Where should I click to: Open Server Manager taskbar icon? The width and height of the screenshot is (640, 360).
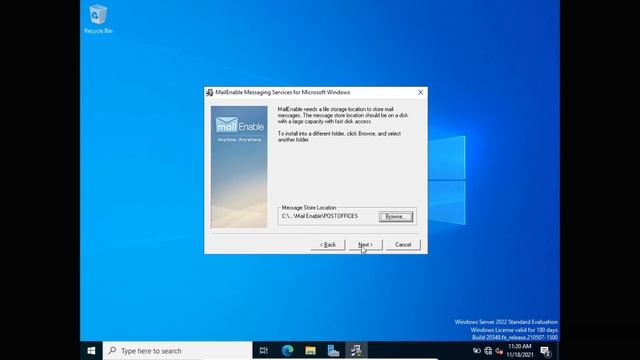pos(333,351)
